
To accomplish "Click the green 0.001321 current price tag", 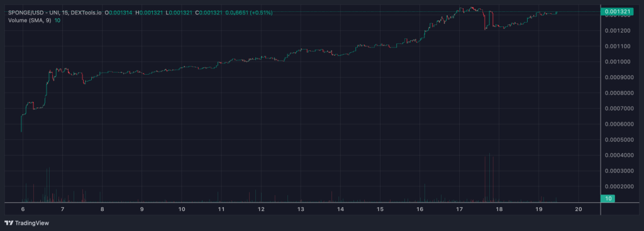I will (616, 13).
